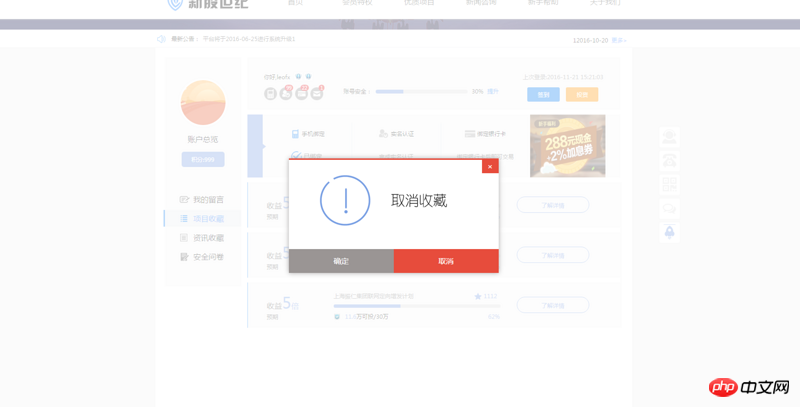Click the phone icon in the right floating bar
The height and width of the screenshot is (407, 800).
click(670, 160)
